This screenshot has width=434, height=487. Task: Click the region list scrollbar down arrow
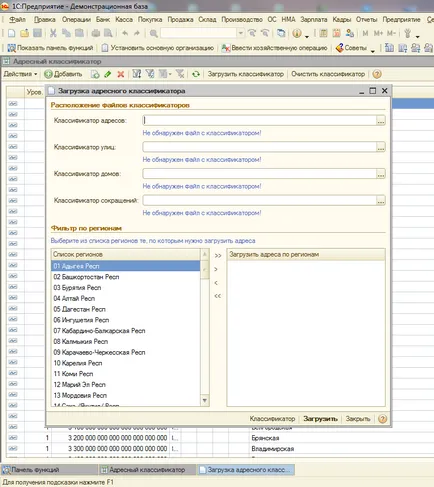click(205, 400)
